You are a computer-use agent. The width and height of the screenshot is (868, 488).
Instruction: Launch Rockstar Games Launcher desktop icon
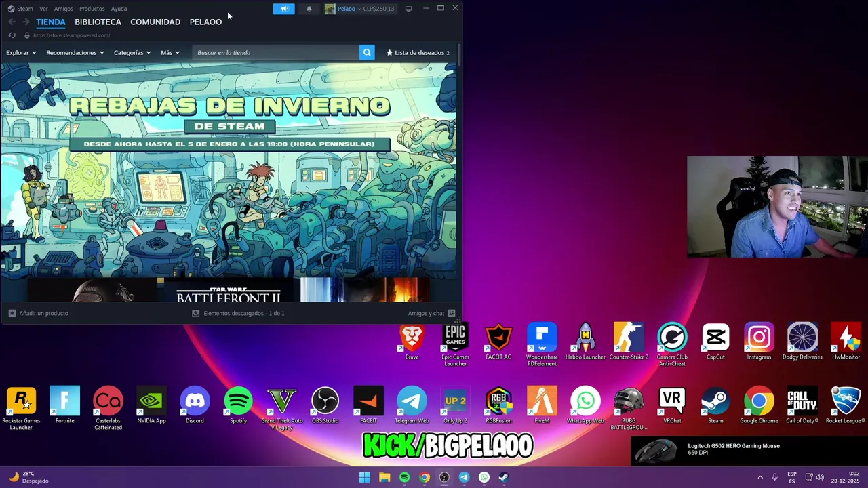pyautogui.click(x=21, y=409)
